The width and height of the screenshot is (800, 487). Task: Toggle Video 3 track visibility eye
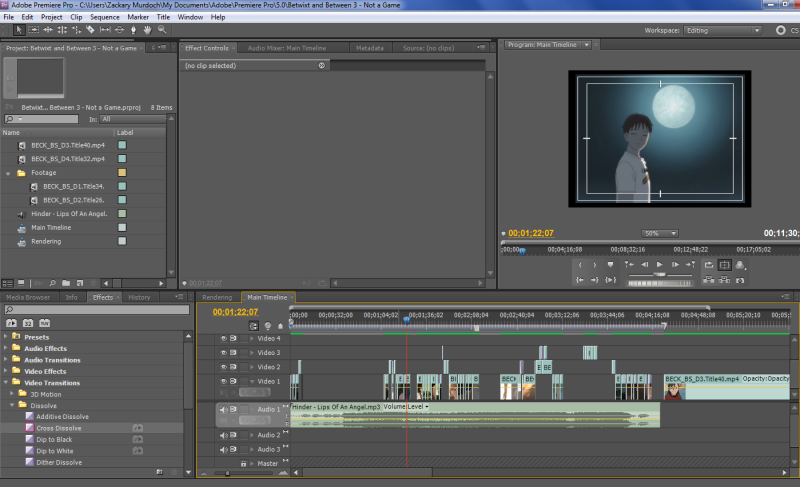point(223,352)
